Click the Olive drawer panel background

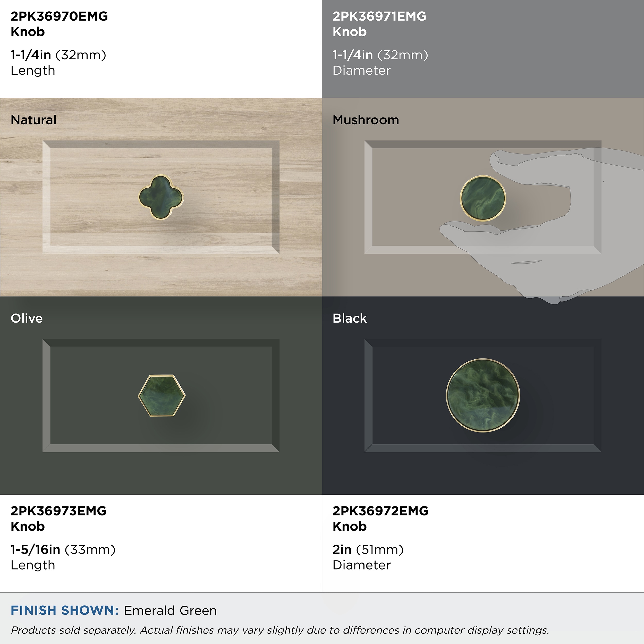(x=161, y=396)
